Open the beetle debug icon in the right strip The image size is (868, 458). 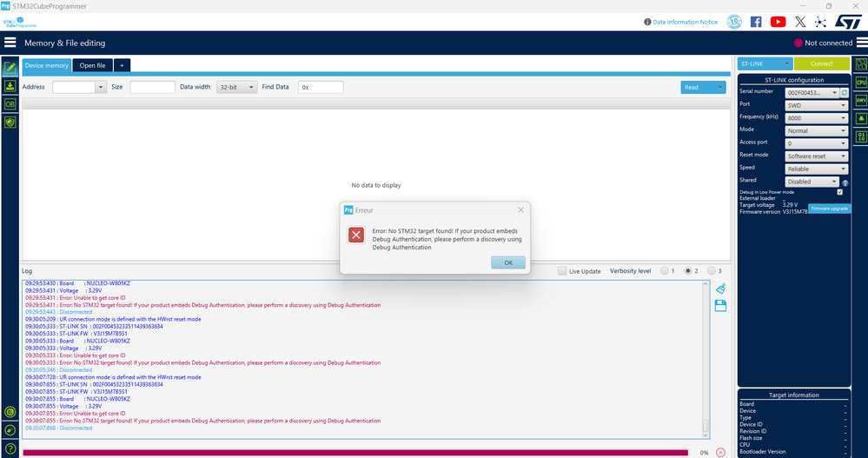(861, 118)
